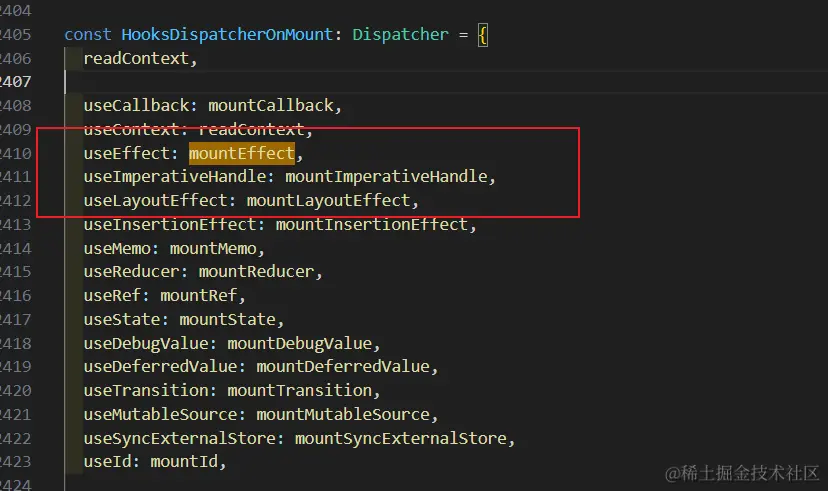Click the mountMemo function reference
The width and height of the screenshot is (828, 491).
point(213,249)
